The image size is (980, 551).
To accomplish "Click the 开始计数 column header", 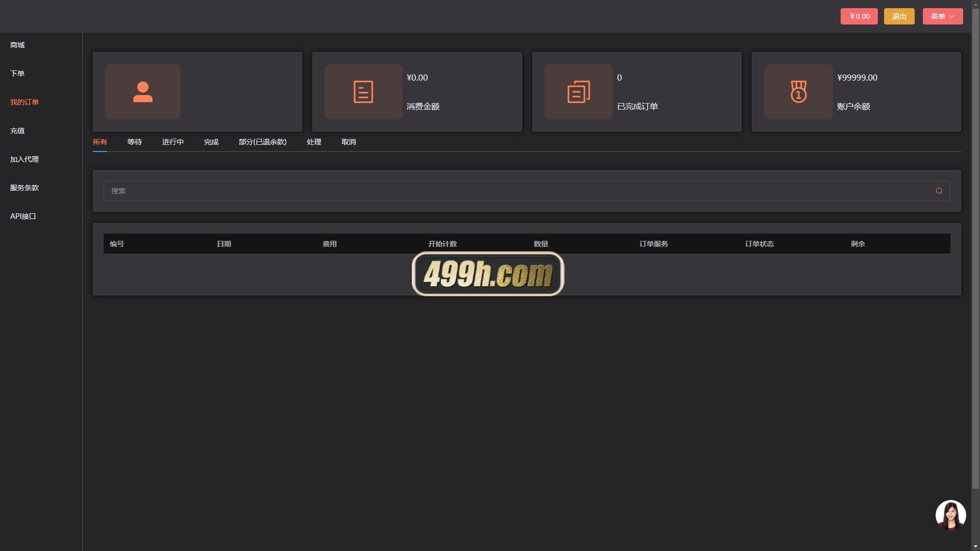I will (443, 244).
